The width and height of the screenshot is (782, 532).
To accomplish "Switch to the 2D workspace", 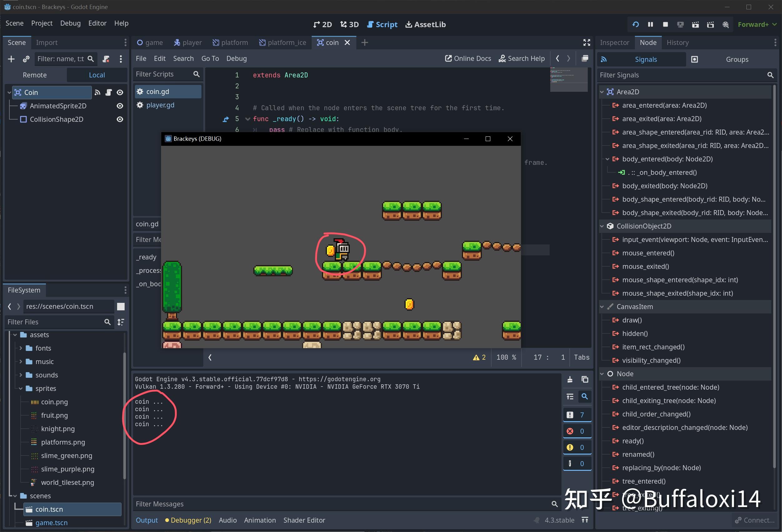I will [322, 25].
